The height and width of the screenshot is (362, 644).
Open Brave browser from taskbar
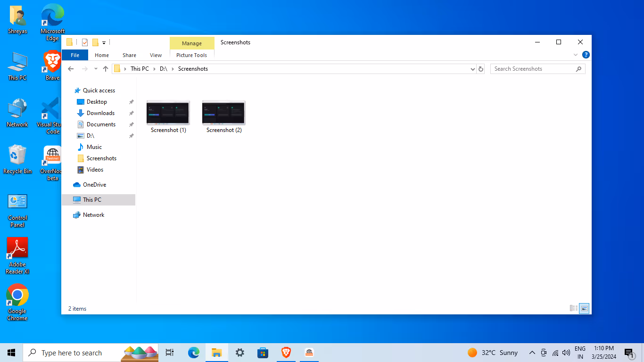tap(286, 353)
